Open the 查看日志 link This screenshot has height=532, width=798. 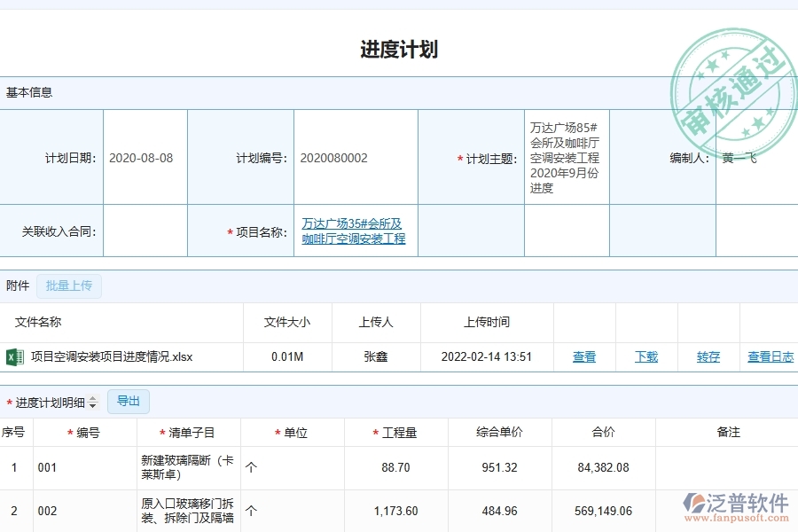click(x=770, y=356)
